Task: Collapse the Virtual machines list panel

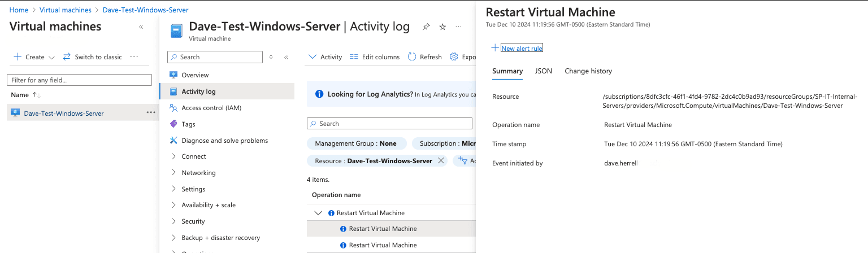Action: coord(141,27)
